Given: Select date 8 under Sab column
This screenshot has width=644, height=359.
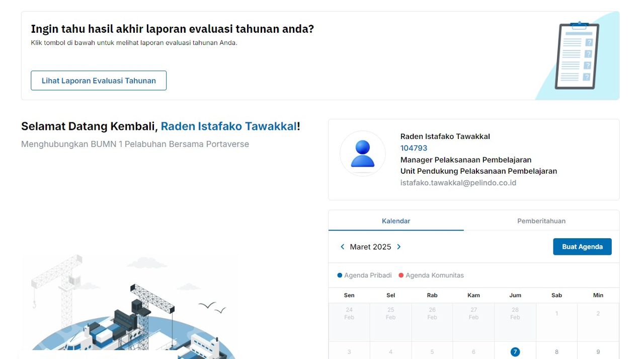Looking at the screenshot, I should tap(556, 352).
